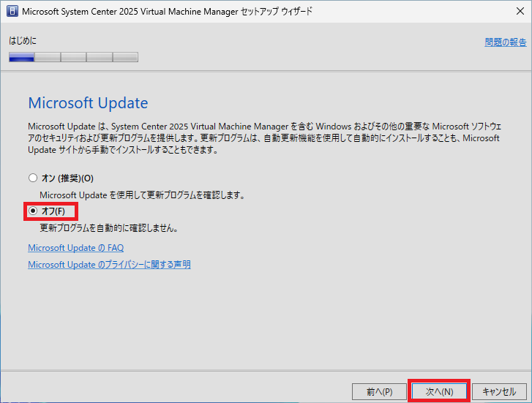Click the キャンセル button

click(499, 392)
